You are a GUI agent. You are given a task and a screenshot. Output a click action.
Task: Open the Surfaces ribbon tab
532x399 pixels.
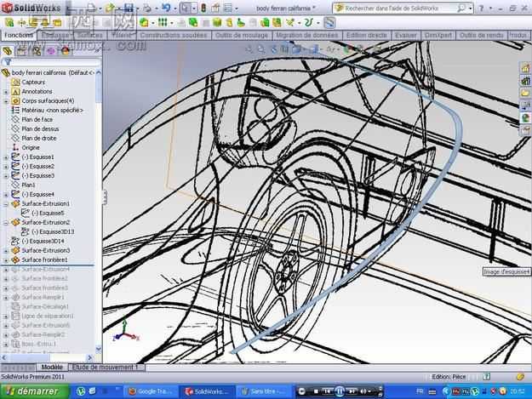tap(90, 35)
